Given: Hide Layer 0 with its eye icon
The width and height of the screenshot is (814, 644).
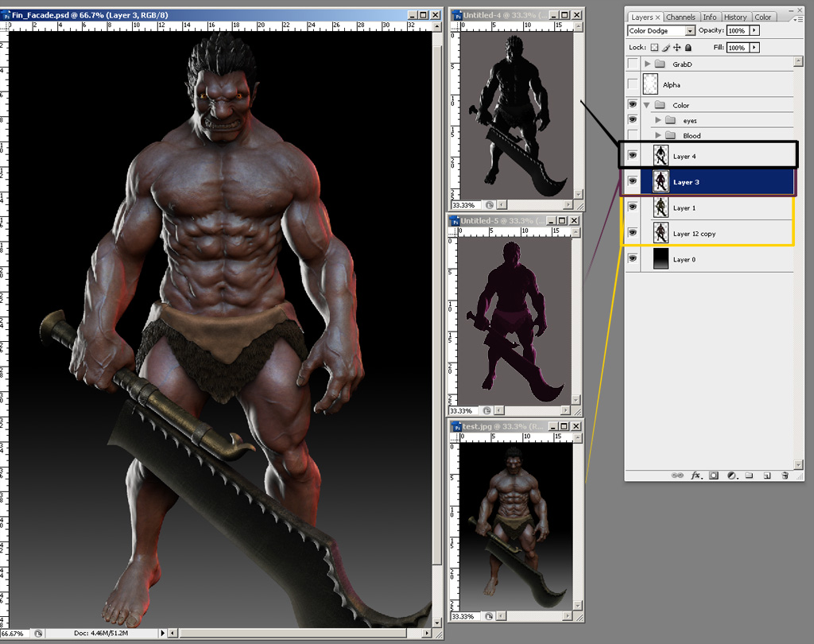Looking at the screenshot, I should click(x=632, y=258).
